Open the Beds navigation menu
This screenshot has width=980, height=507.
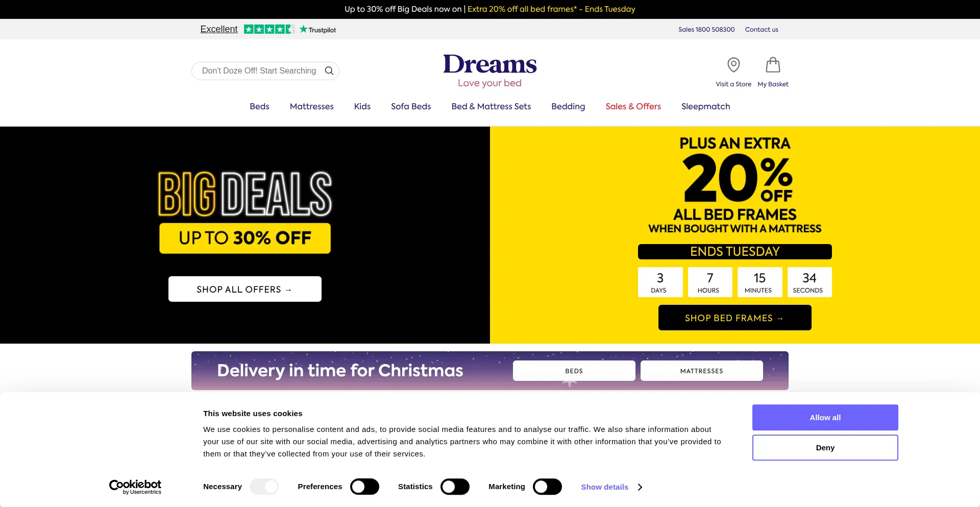click(x=259, y=106)
